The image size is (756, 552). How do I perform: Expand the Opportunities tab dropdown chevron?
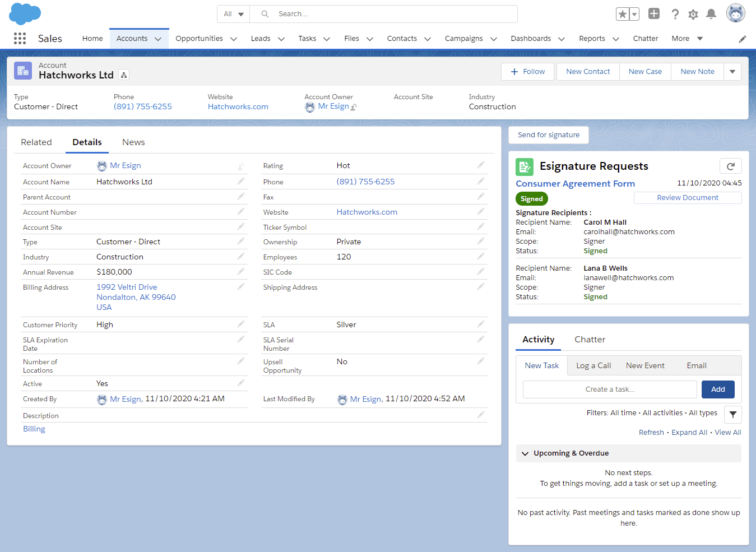pyautogui.click(x=234, y=39)
